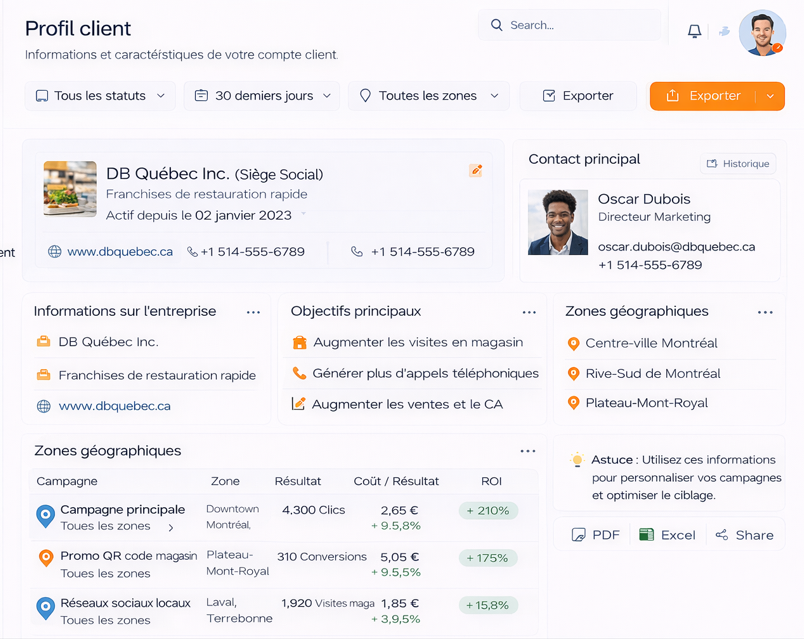Open three-dot menu of the campaigns table
Image resolution: width=804 pixels, height=639 pixels.
(528, 451)
